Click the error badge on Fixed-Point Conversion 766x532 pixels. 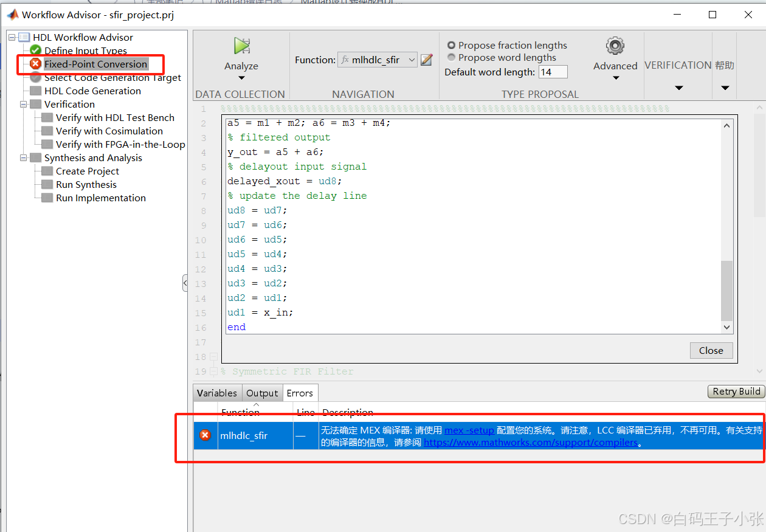(35, 64)
